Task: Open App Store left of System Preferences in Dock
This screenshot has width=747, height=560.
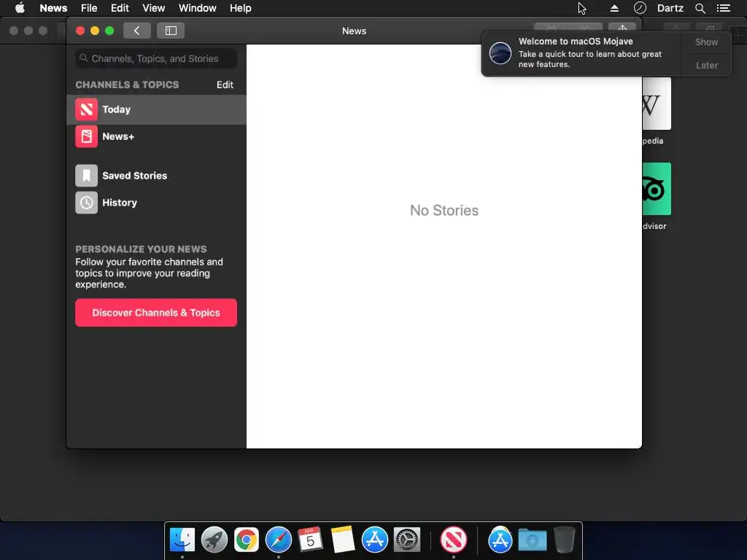Action: [x=375, y=540]
